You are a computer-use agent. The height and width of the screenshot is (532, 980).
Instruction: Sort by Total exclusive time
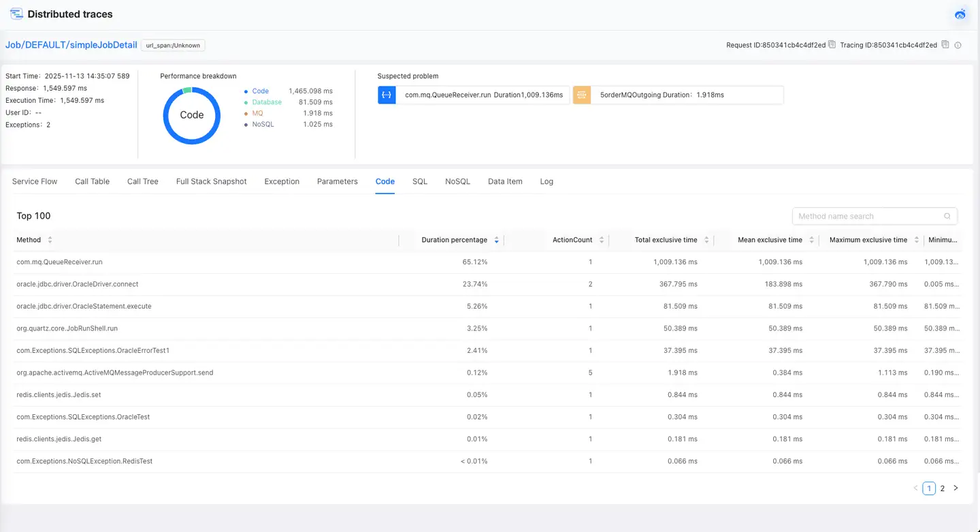pos(706,240)
